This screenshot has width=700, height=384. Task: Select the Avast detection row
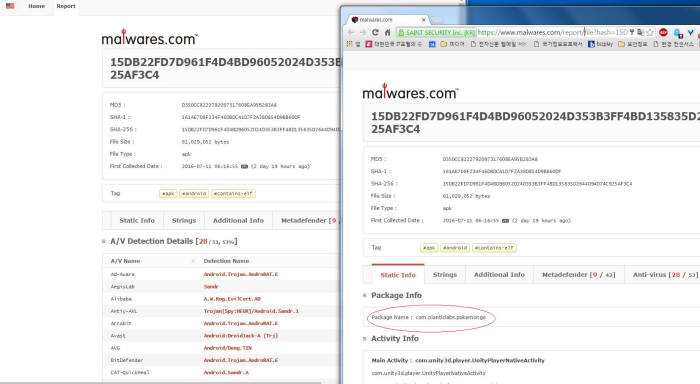(x=221, y=336)
